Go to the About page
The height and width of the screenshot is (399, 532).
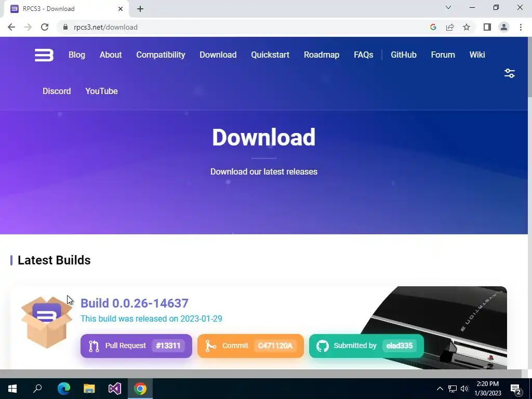(111, 55)
